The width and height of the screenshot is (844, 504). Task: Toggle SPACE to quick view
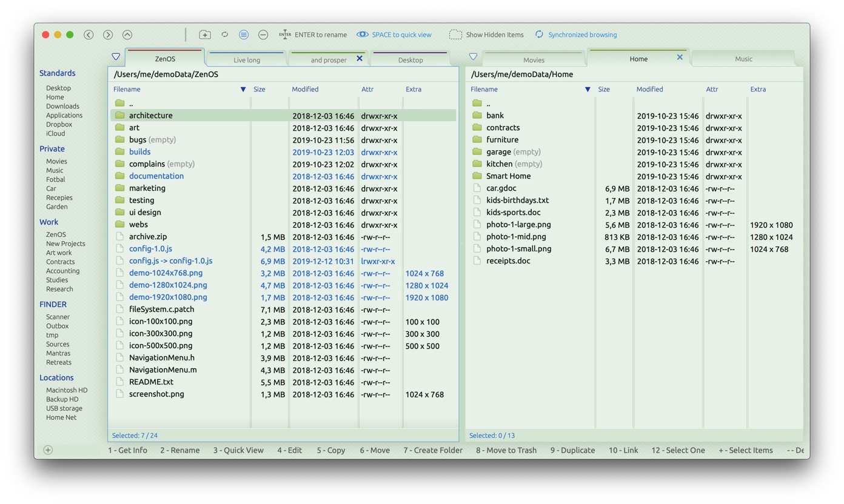(x=394, y=35)
